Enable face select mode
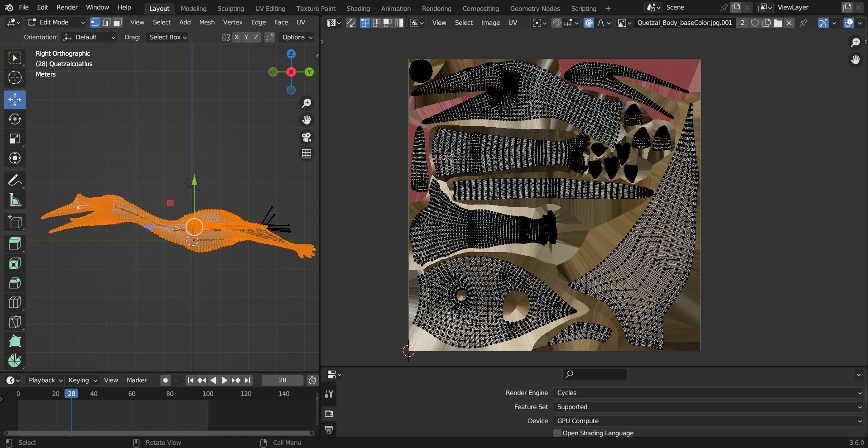868x448 pixels. [118, 22]
